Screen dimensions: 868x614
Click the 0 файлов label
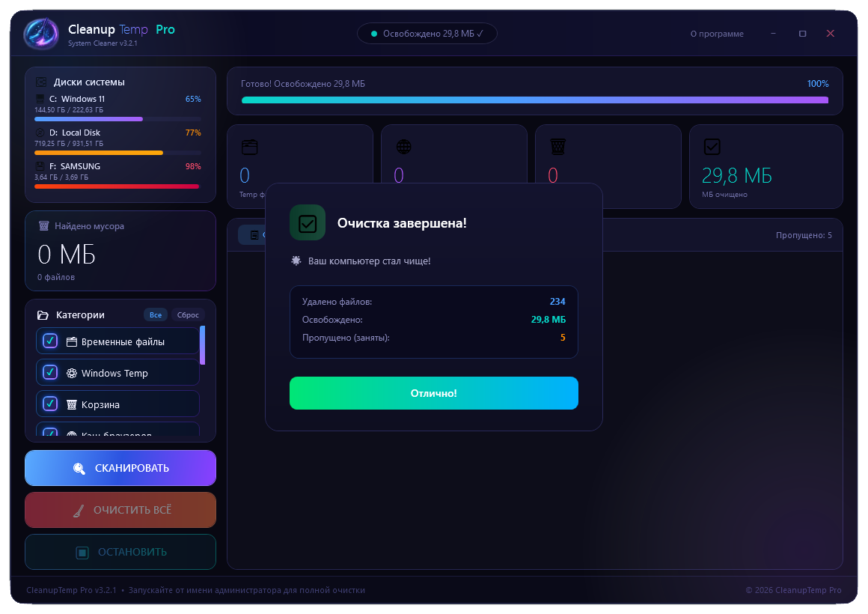pos(56,277)
